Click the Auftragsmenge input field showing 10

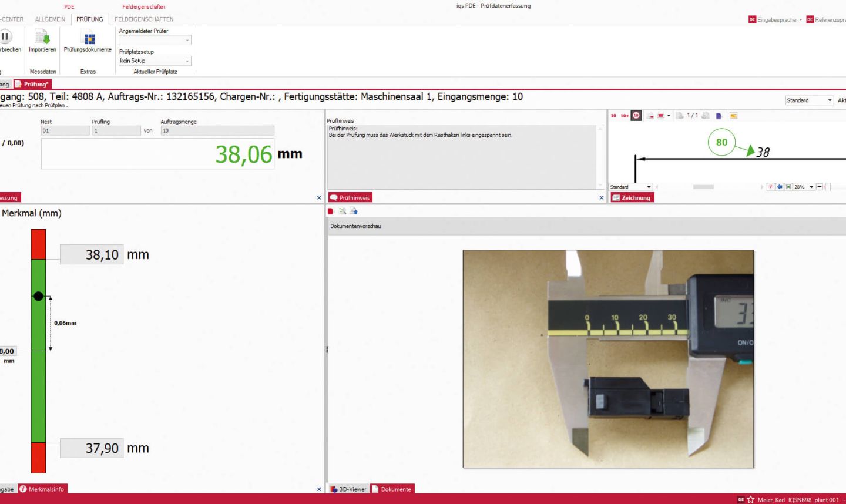(x=217, y=130)
